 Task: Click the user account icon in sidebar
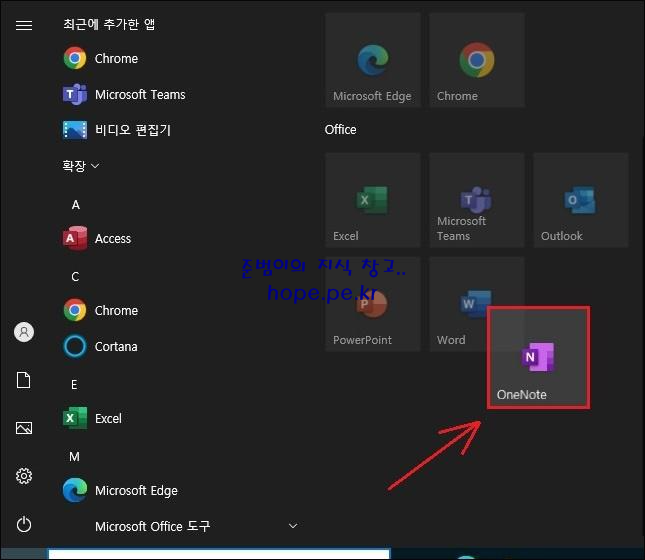coord(24,332)
